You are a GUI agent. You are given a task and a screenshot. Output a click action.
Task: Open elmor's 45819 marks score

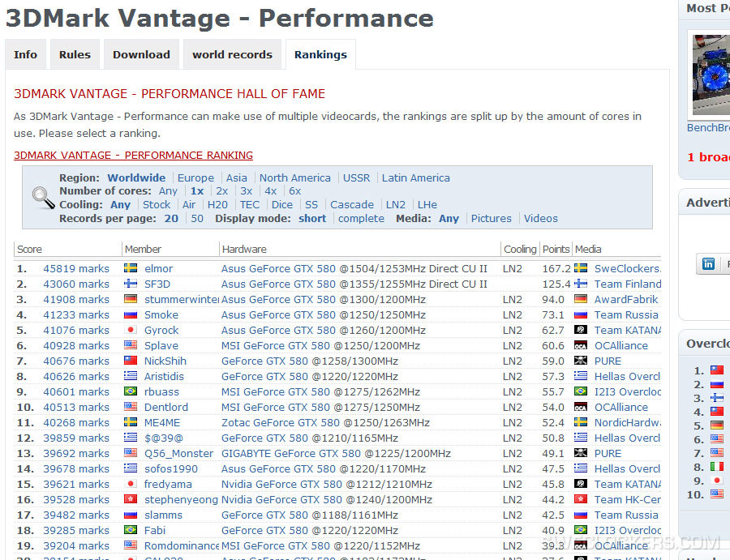tap(76, 268)
